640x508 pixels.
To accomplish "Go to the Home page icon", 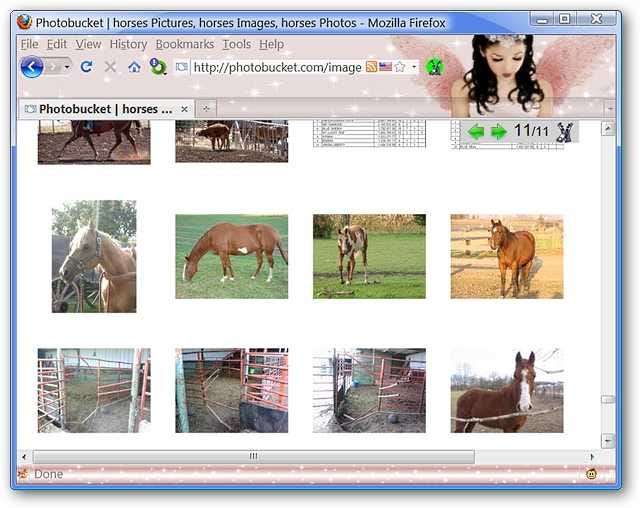I will (x=134, y=67).
